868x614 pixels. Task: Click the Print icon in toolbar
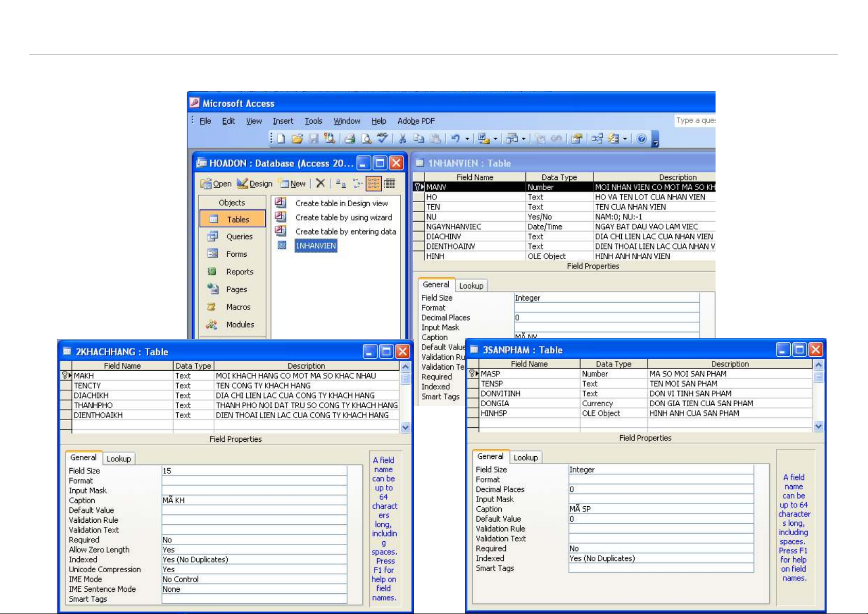coord(350,139)
